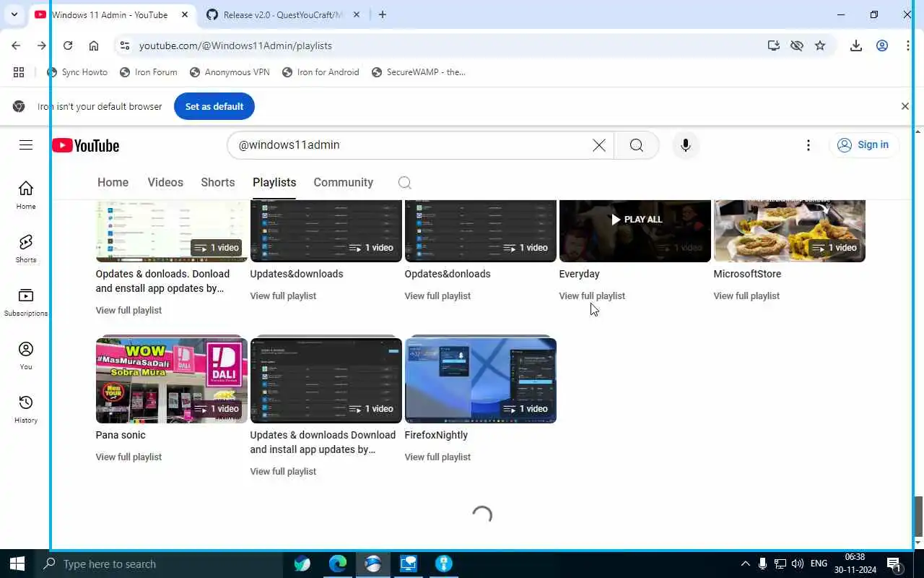
Task: Go forward with the browser forward arrow
Action: point(42,46)
